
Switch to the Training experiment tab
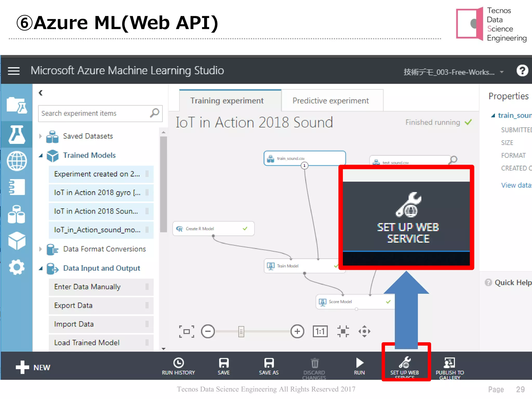pos(230,100)
